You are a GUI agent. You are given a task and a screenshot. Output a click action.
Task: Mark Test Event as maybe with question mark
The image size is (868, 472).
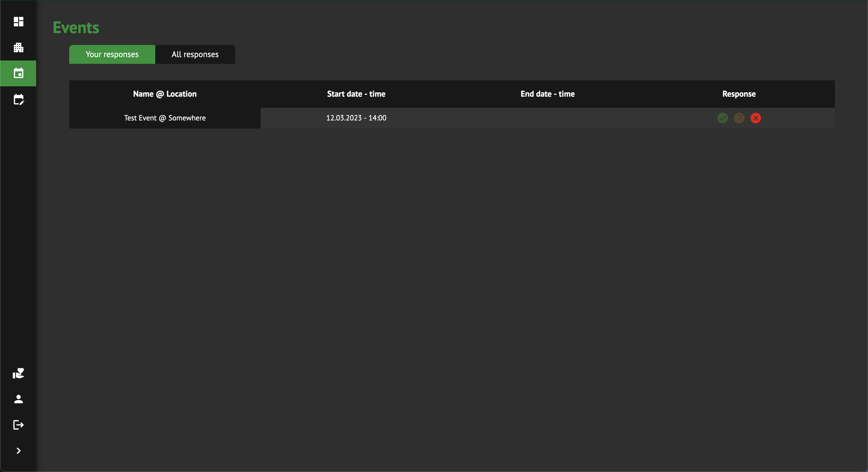coord(739,118)
